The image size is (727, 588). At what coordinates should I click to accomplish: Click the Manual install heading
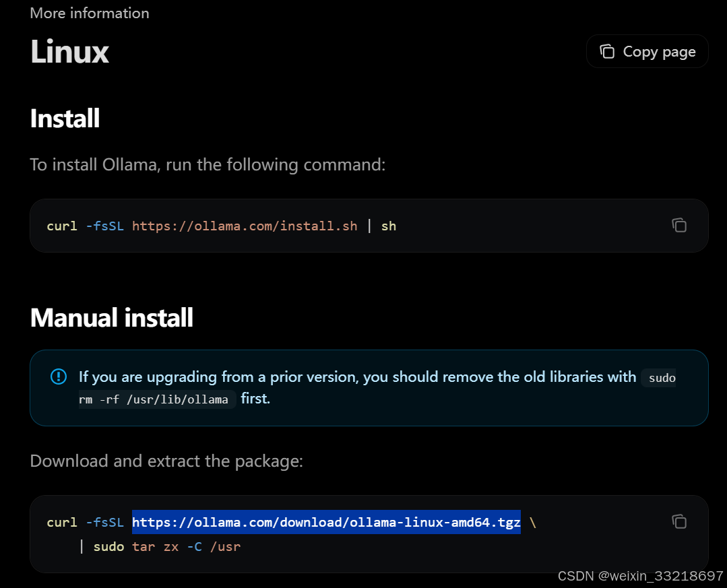point(111,318)
